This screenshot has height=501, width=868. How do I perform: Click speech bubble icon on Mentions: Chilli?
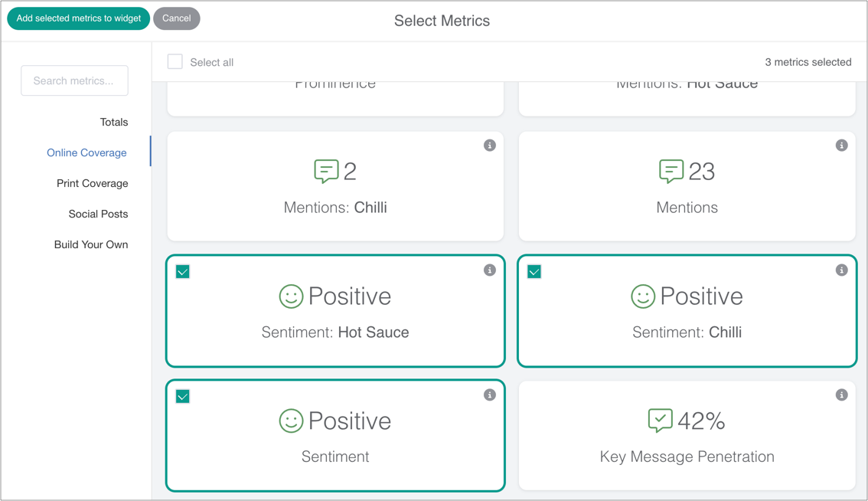tap(326, 171)
